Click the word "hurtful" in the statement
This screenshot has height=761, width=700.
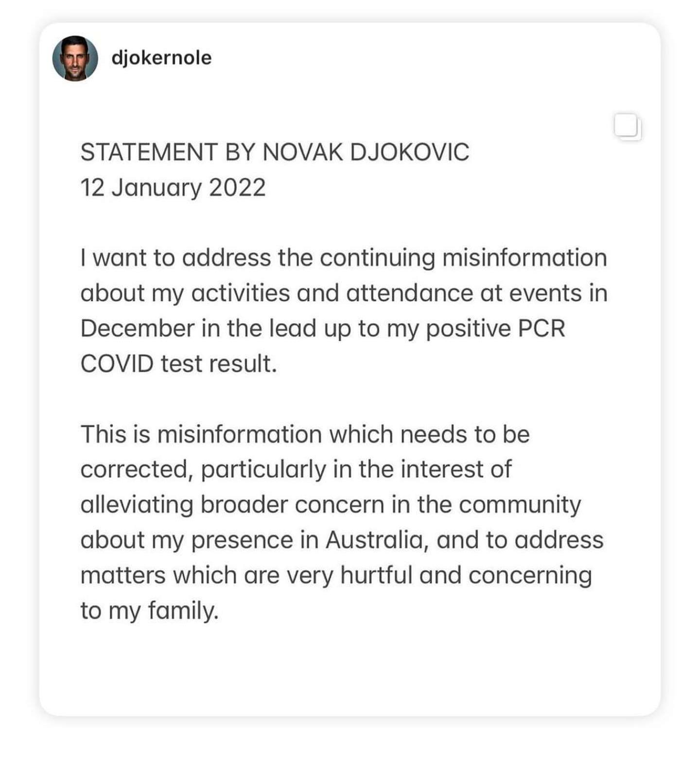376,576
